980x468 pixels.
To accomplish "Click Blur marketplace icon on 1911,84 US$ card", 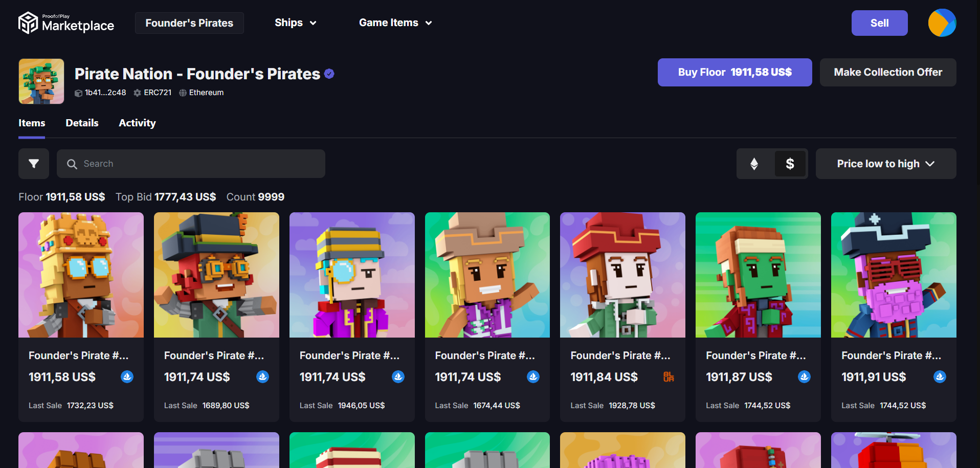I will point(669,377).
